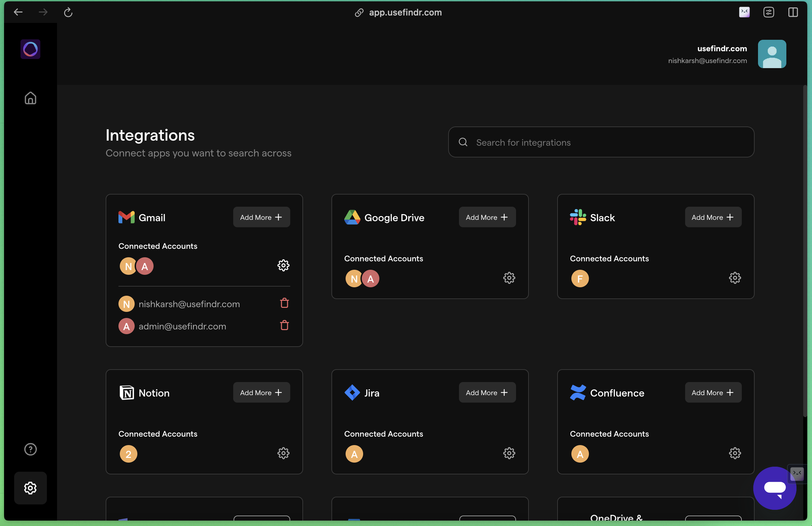Click Add More on Confluence card
Image resolution: width=812 pixels, height=526 pixels.
coord(713,393)
